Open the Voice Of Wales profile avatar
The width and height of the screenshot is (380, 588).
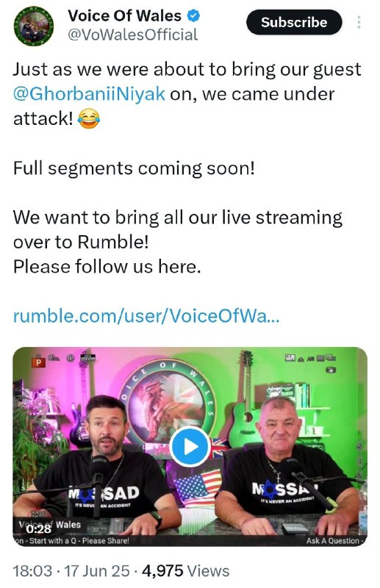click(34, 26)
